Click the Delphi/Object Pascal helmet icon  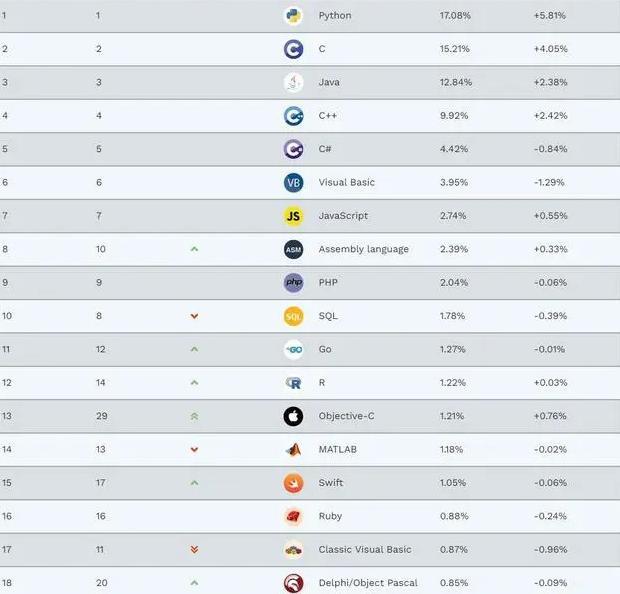click(x=293, y=583)
